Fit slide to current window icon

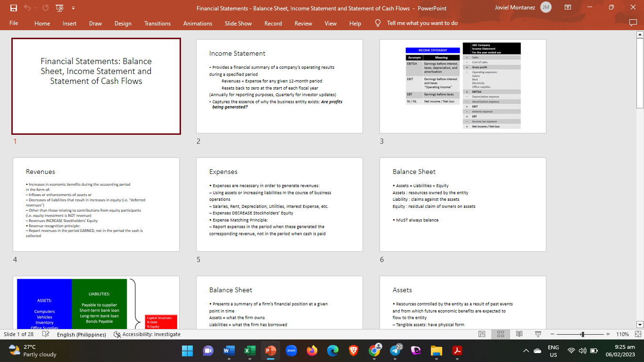pyautogui.click(x=638, y=334)
